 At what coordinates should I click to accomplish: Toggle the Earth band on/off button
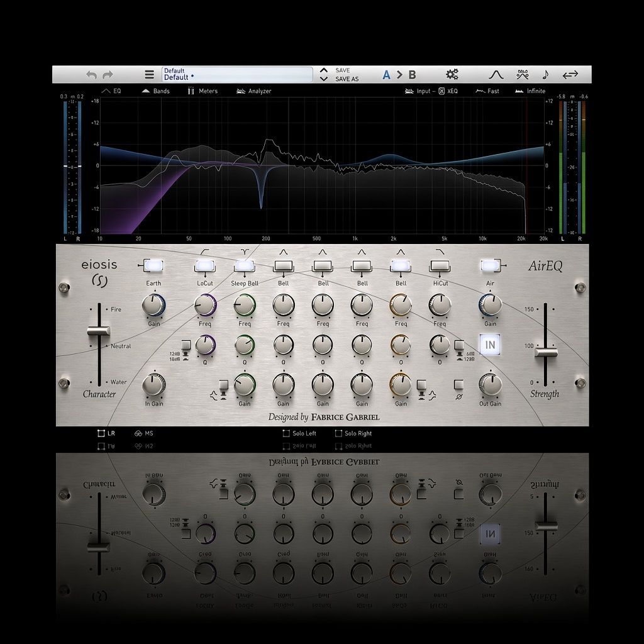pos(153,266)
